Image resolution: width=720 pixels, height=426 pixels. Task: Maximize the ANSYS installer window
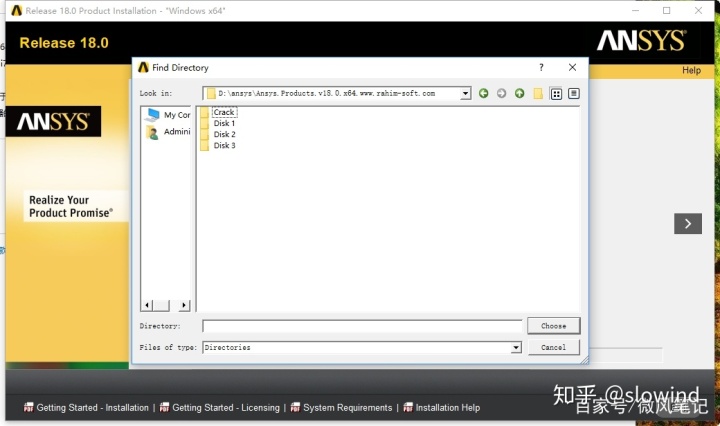(667, 11)
